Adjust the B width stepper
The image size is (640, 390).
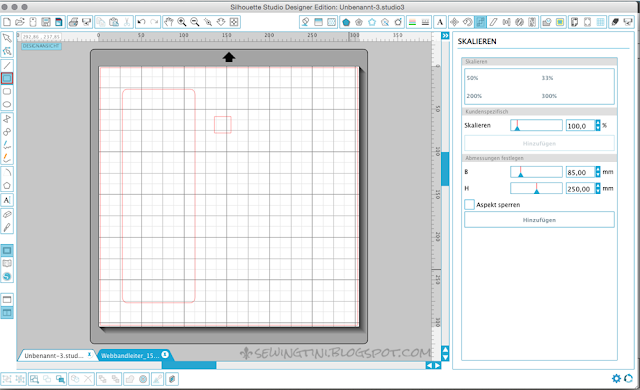point(598,172)
